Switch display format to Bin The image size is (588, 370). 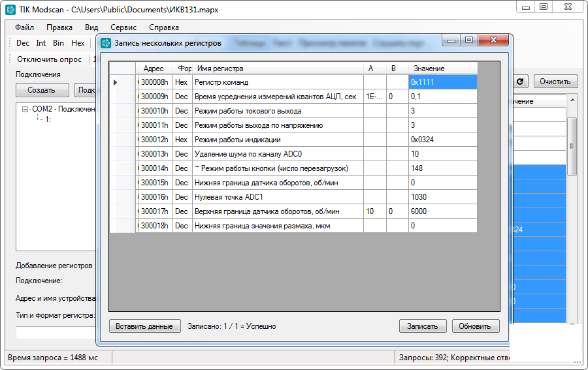[58, 43]
